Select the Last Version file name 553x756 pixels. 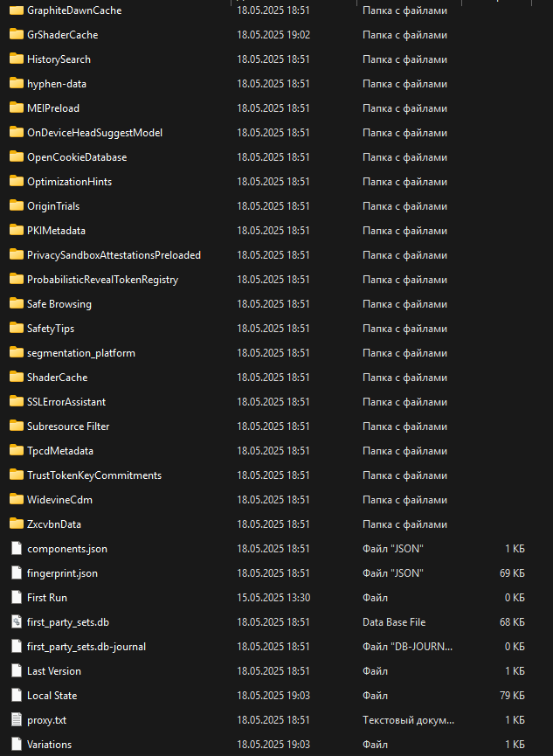(53, 671)
